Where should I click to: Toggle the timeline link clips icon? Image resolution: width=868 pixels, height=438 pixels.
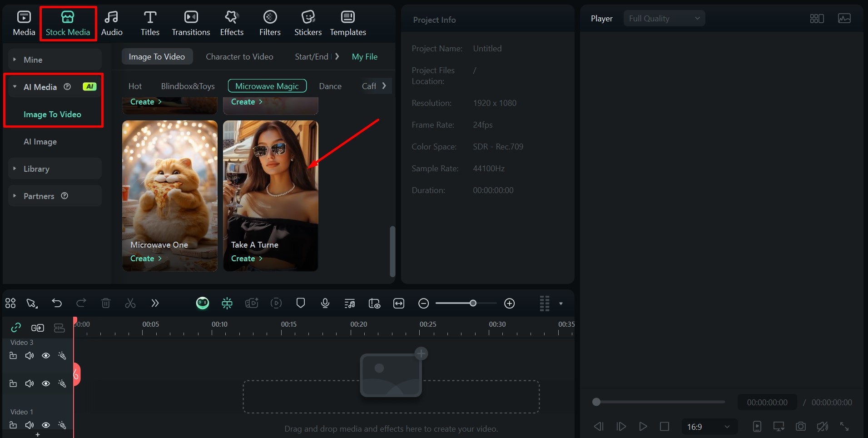[16, 328]
